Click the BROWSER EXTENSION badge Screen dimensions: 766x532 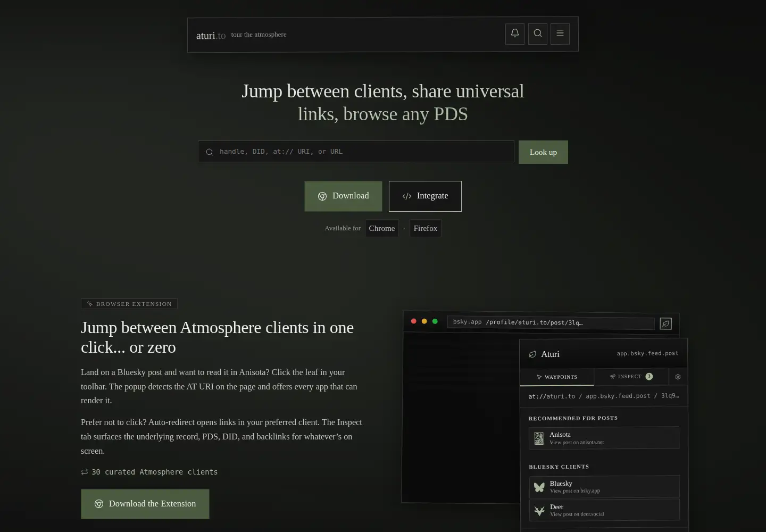coord(129,304)
